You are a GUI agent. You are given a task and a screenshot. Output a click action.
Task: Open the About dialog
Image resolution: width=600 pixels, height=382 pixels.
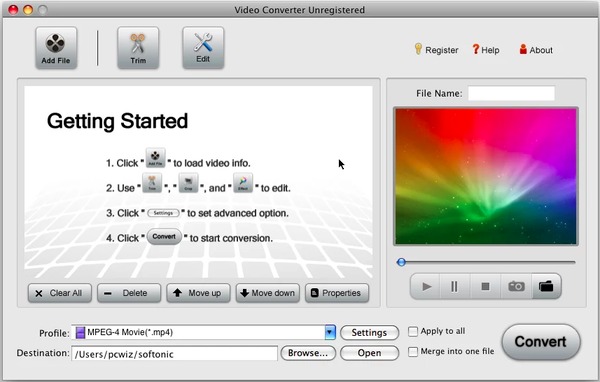pyautogui.click(x=536, y=50)
